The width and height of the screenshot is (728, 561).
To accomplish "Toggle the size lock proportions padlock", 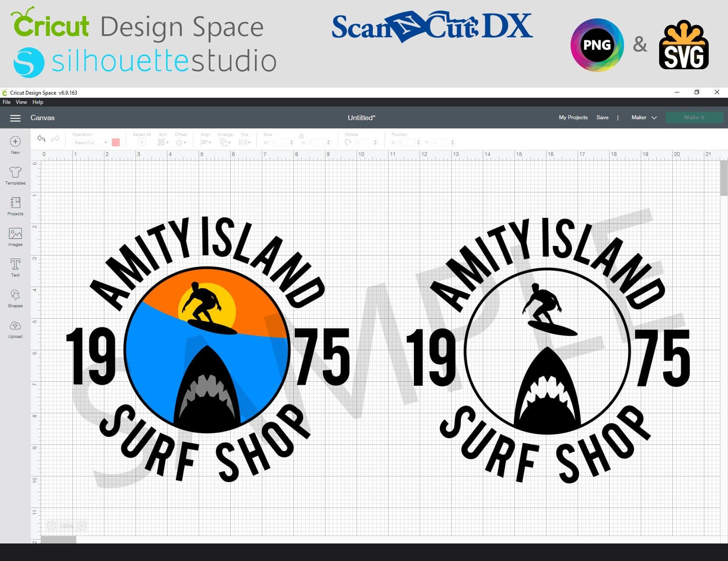I will (x=302, y=137).
